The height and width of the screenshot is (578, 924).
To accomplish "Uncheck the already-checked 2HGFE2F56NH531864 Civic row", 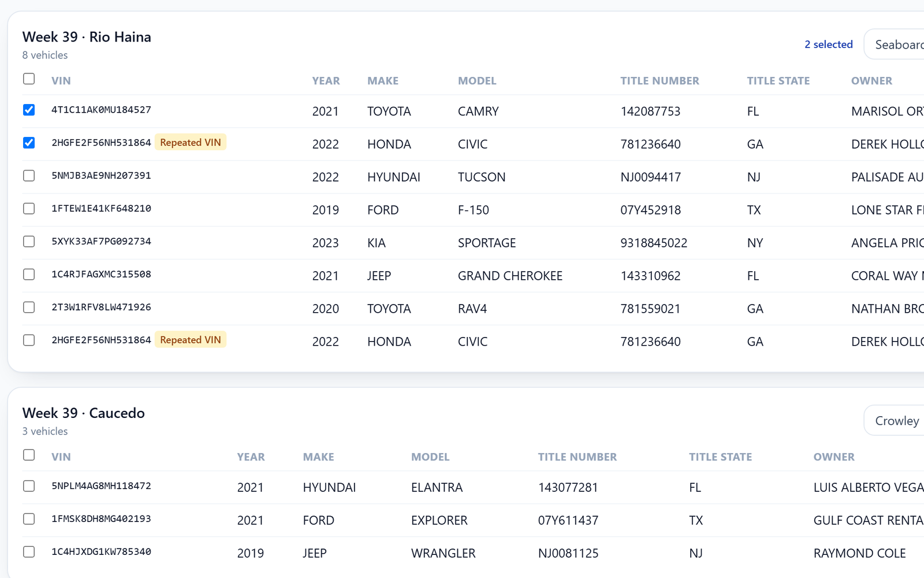I will pos(29,143).
